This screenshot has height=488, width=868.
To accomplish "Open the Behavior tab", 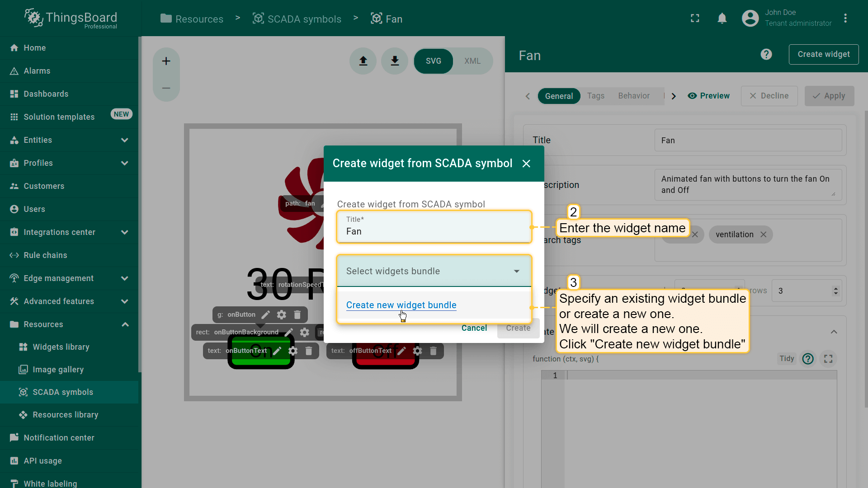I will click(x=633, y=96).
